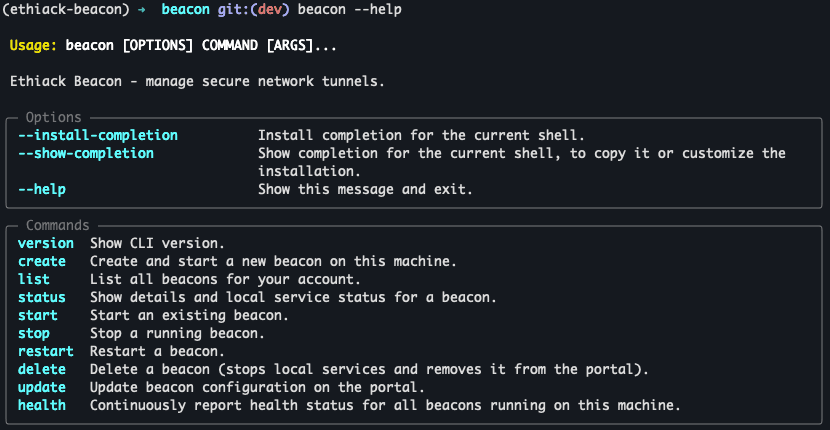Click the --help option in Options box
Image resolution: width=830 pixels, height=430 pixels.
click(42, 190)
